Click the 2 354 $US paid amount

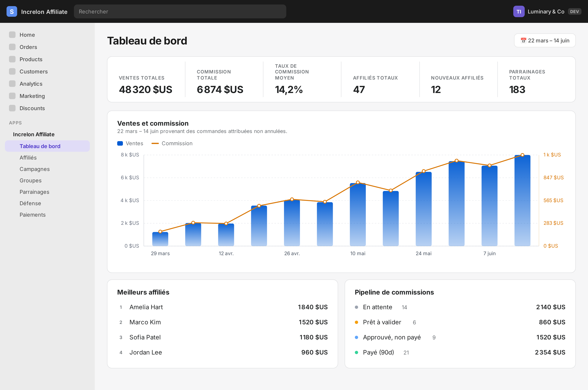tap(550, 352)
